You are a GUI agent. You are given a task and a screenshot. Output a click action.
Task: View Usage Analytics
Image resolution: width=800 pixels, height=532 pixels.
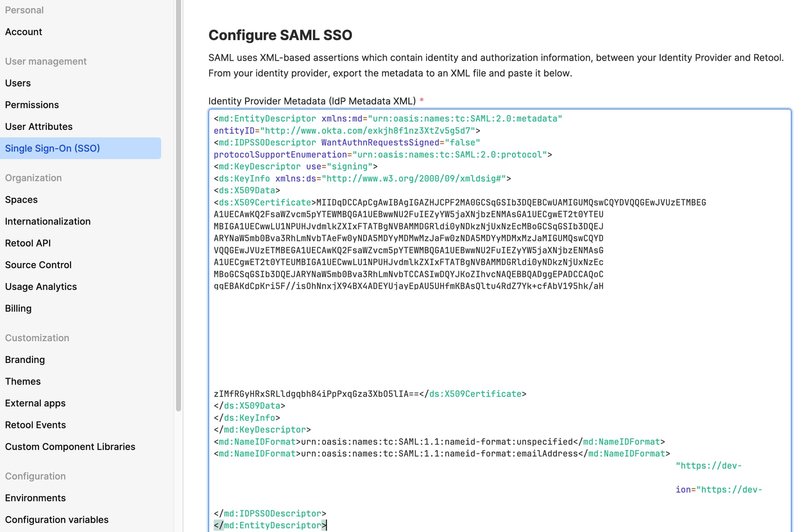point(40,286)
